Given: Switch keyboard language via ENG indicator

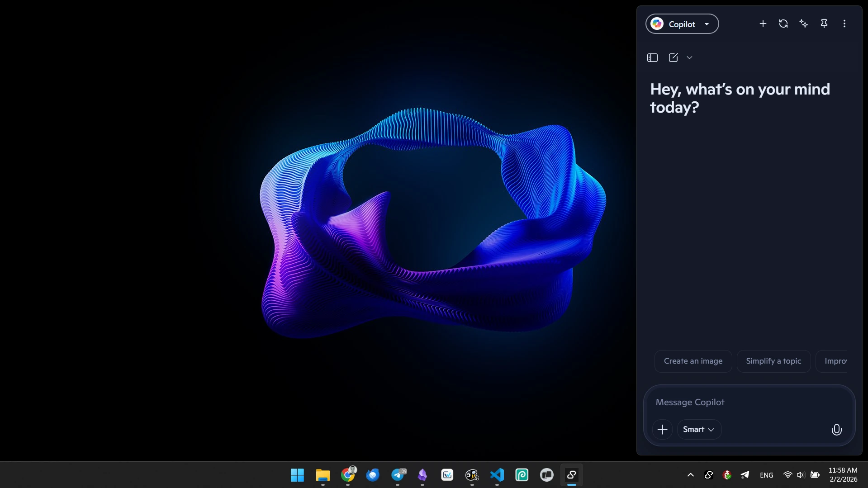Looking at the screenshot, I should coord(767,475).
